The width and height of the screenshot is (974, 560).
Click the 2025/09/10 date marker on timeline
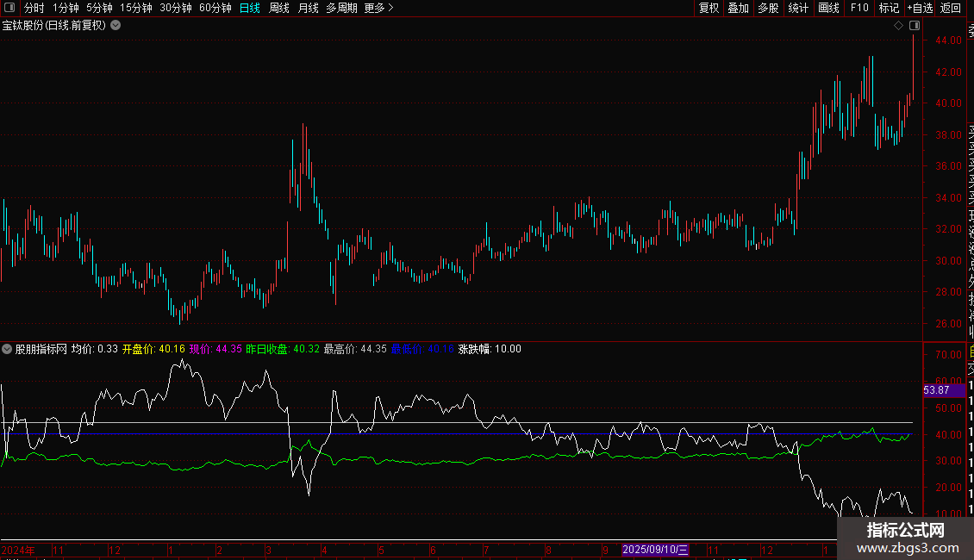pyautogui.click(x=655, y=549)
